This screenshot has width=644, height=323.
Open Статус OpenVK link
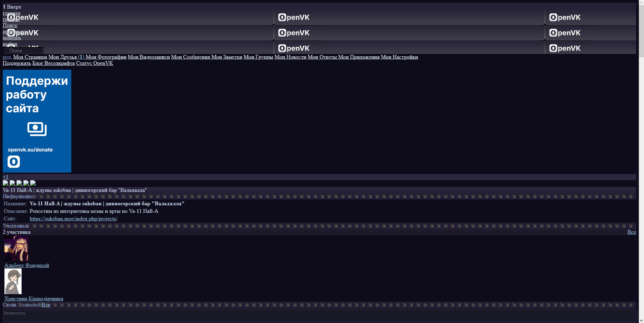click(x=95, y=63)
